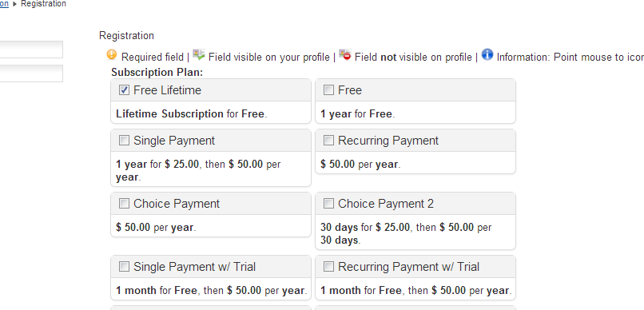Click the Free Lifetime plan title

pyautogui.click(x=167, y=90)
